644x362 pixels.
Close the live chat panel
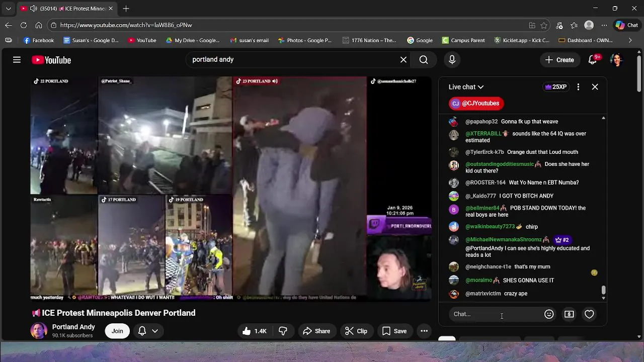[595, 87]
